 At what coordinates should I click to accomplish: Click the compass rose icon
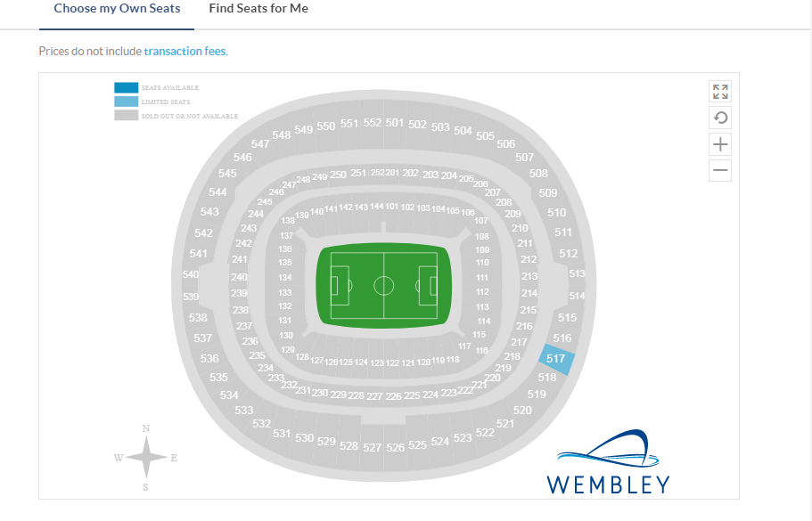(x=146, y=458)
